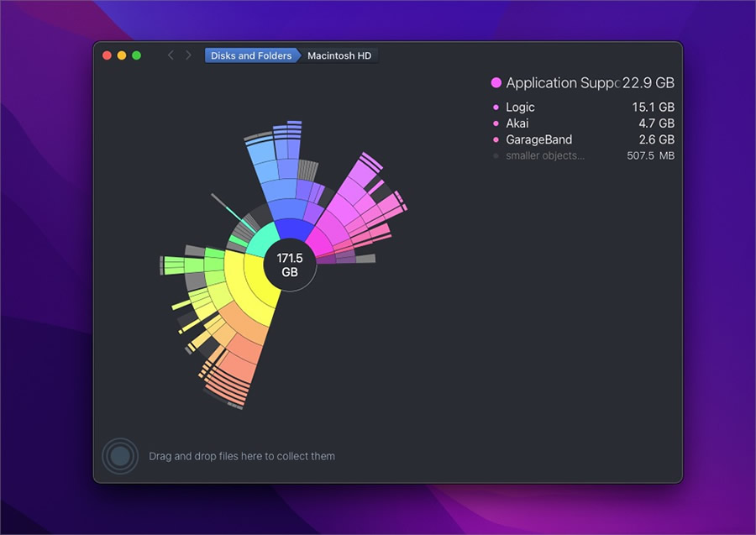Click the pink dot beside GarageBand
Viewport: 756px width, 535px height.
(x=496, y=139)
